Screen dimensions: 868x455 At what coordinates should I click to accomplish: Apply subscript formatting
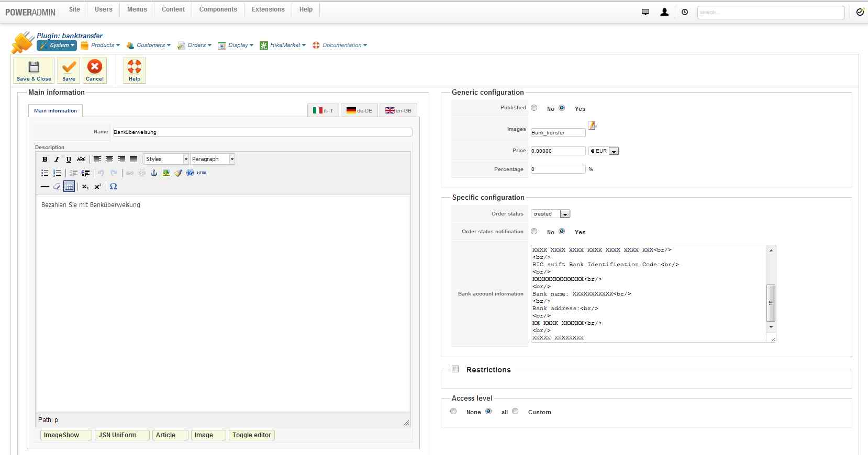tap(85, 186)
